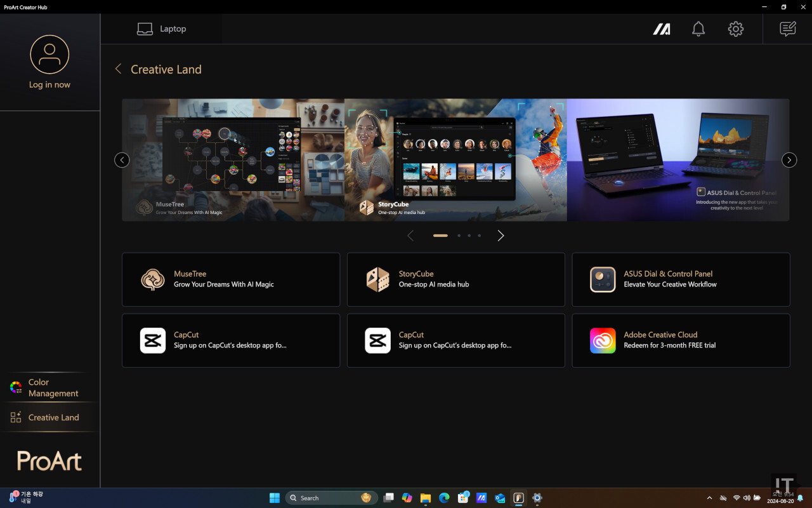Click the MuseTree app icon
The image size is (812, 508).
click(x=153, y=279)
